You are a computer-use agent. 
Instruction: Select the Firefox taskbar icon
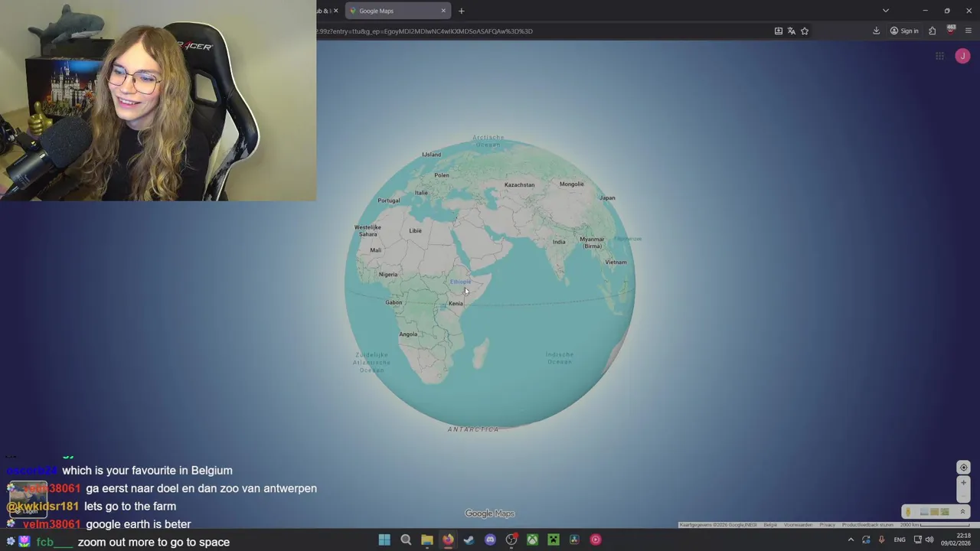(x=448, y=540)
